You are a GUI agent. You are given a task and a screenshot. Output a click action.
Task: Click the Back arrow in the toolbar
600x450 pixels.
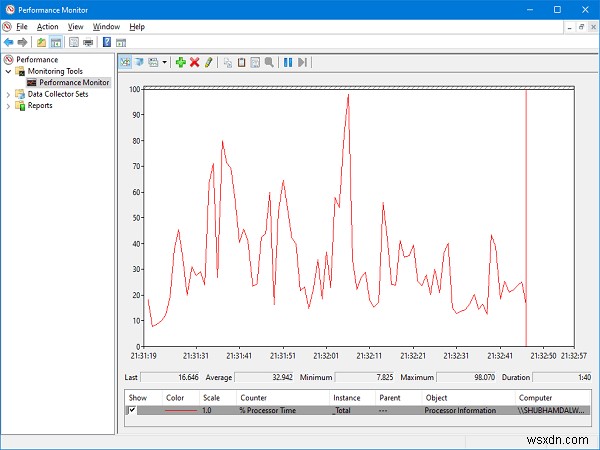point(9,42)
